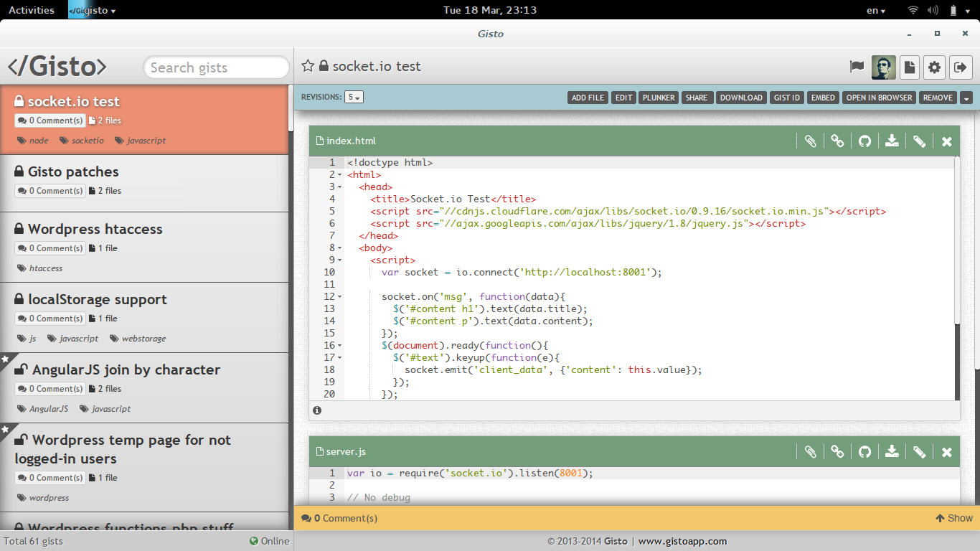Fold code at line 9 script tag
Image resolution: width=980 pixels, height=551 pixels.
[339, 260]
